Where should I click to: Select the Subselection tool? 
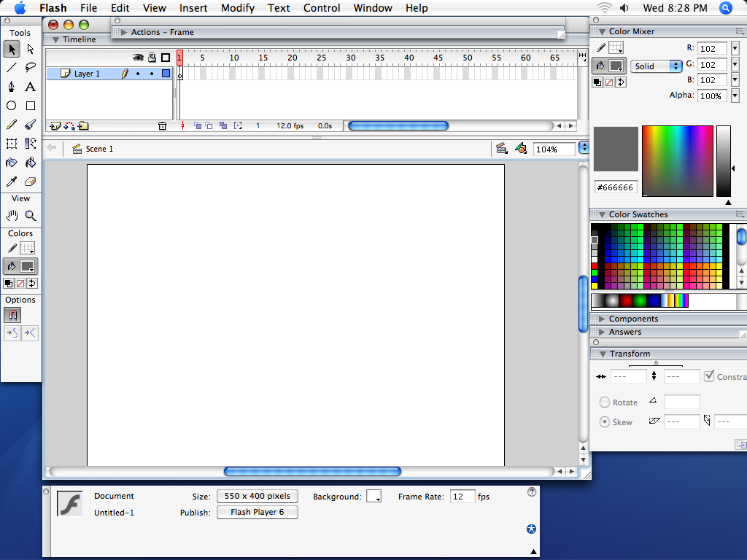point(31,49)
